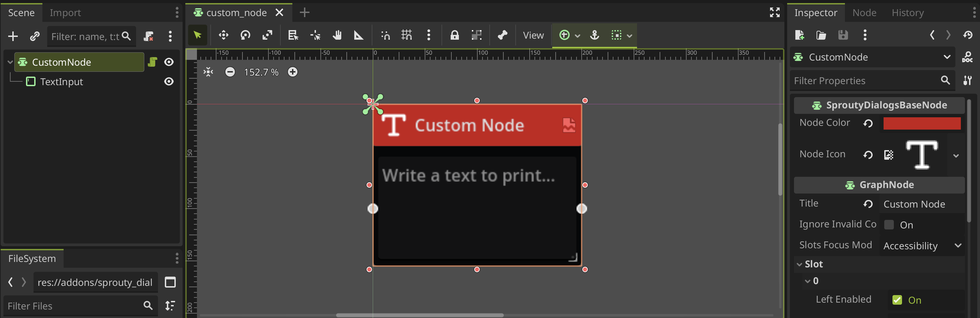The width and height of the screenshot is (980, 318).
Task: Toggle grid snapping in the toolbar
Action: click(406, 35)
